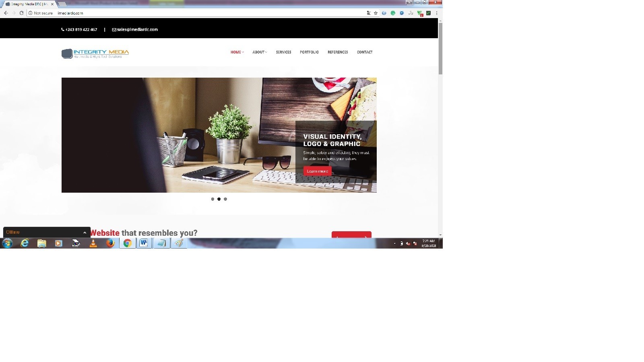644x362 pixels.
Task: Open the Windows Start menu
Action: pos(7,243)
